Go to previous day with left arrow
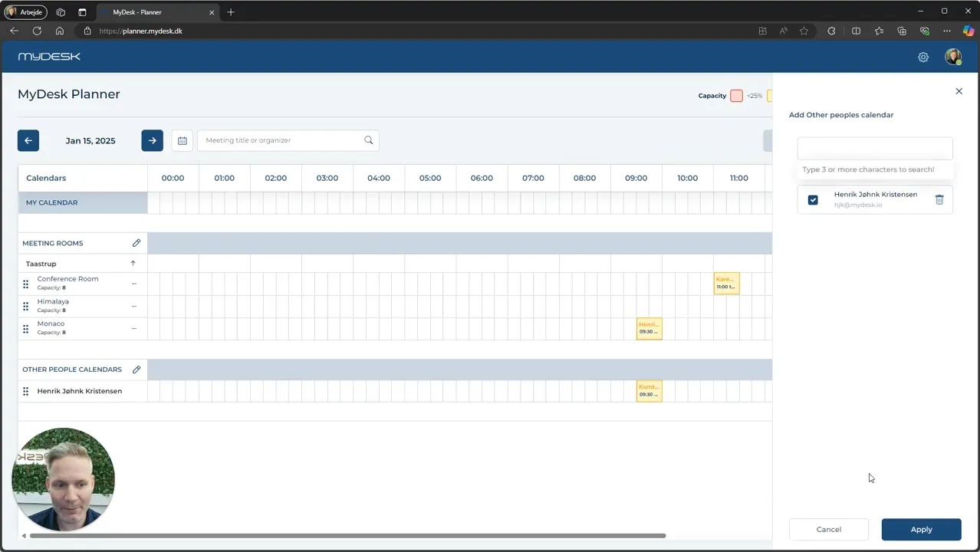Screen dimensions: 980x552 click(x=28, y=140)
